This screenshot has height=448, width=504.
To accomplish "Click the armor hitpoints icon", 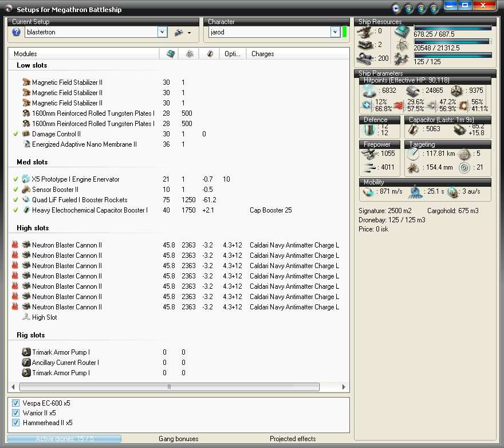I will (413, 91).
